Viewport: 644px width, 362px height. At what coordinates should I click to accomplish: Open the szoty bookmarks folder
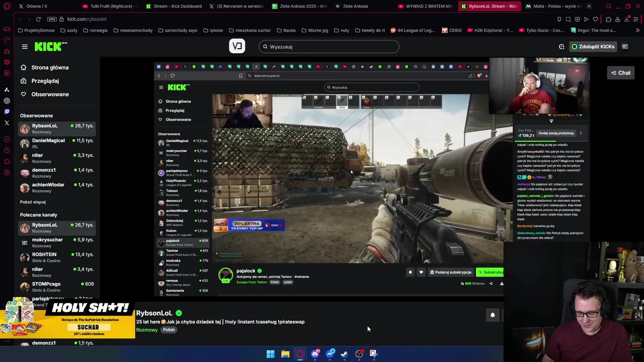[68, 30]
